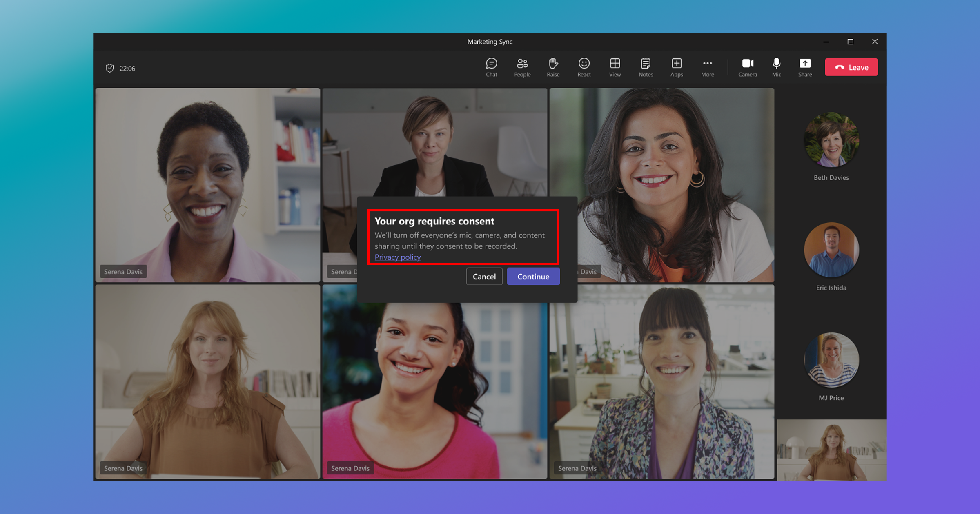Click the Continue button in the consent dialog
The width and height of the screenshot is (980, 514).
[533, 277]
